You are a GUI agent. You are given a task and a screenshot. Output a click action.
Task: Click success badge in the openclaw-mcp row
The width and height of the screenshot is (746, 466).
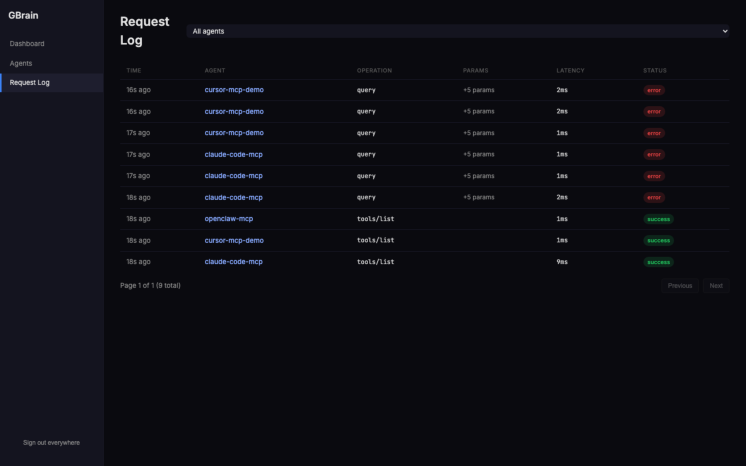pos(658,219)
